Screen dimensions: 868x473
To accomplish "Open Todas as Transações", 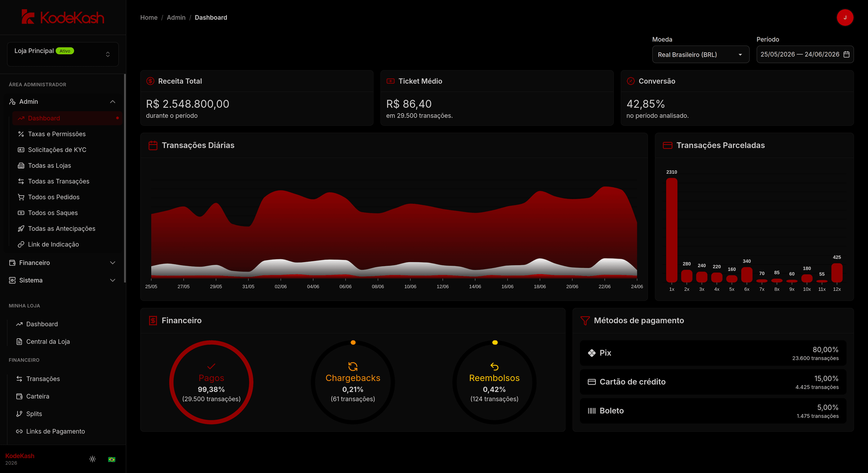I will [x=67, y=182].
